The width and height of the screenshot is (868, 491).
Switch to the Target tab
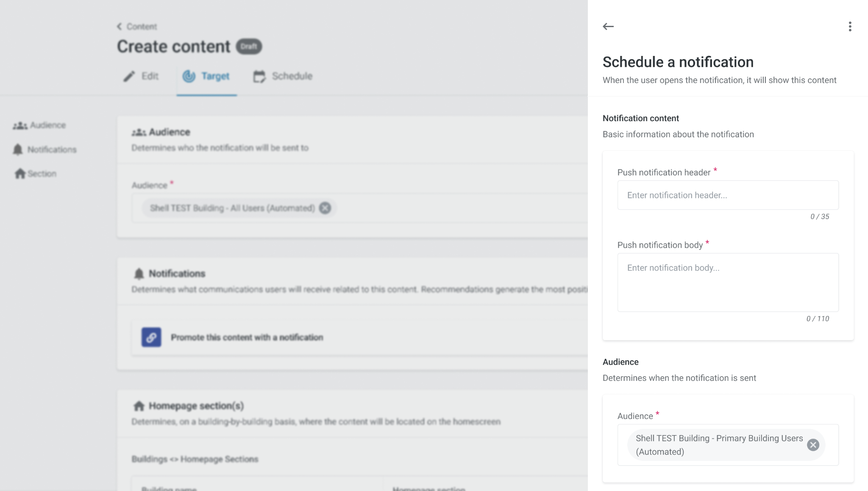pyautogui.click(x=207, y=76)
